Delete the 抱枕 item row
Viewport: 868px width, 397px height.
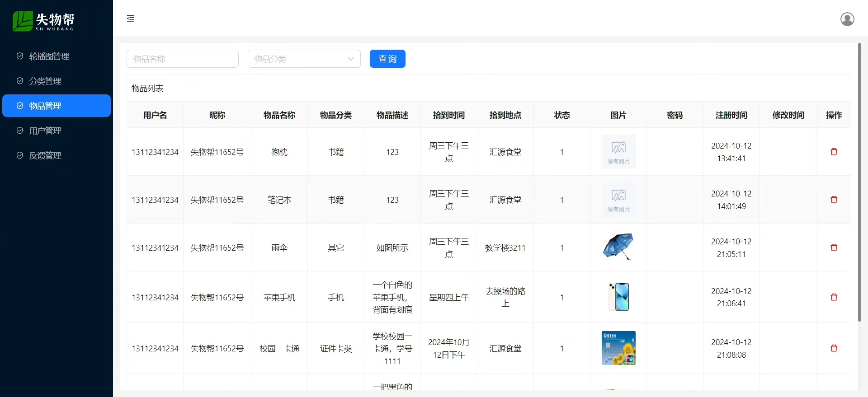(x=834, y=152)
